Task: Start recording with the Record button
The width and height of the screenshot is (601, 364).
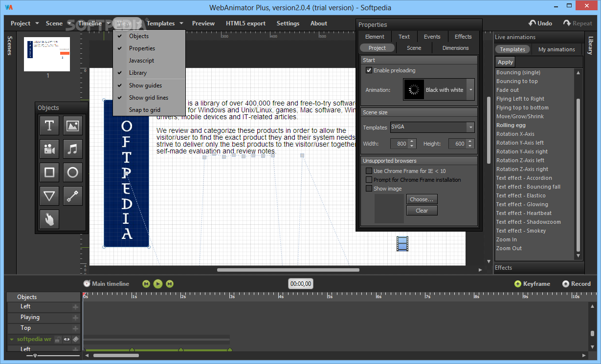Action: click(x=576, y=284)
